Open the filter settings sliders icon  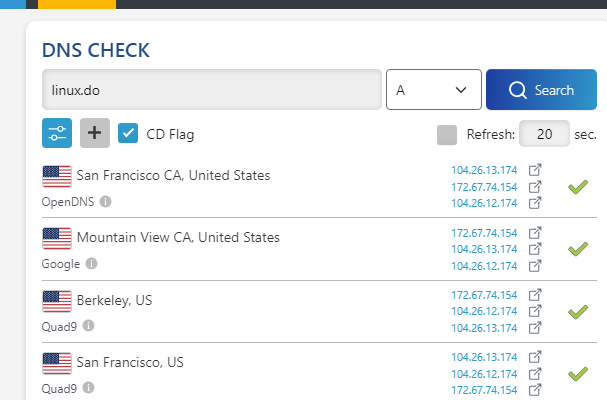pyautogui.click(x=57, y=133)
